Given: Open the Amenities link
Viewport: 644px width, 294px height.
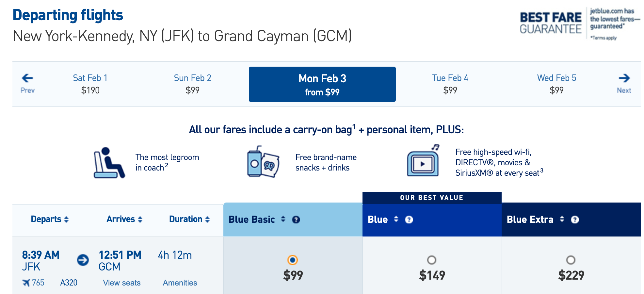Looking at the screenshot, I should [180, 283].
